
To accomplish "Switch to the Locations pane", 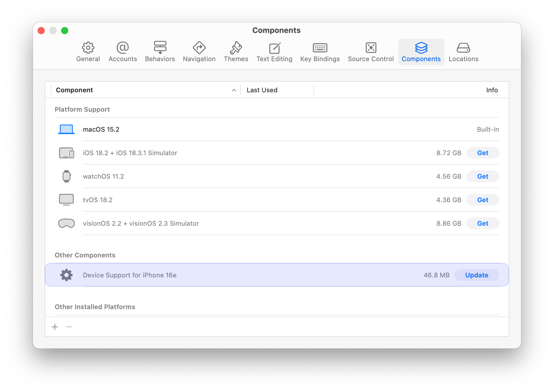I will pyautogui.click(x=463, y=52).
